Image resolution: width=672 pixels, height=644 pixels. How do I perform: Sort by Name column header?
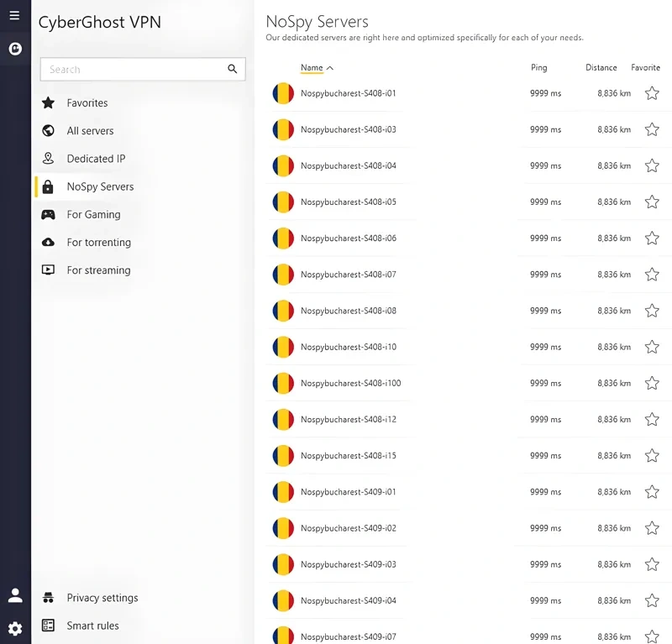click(x=312, y=68)
